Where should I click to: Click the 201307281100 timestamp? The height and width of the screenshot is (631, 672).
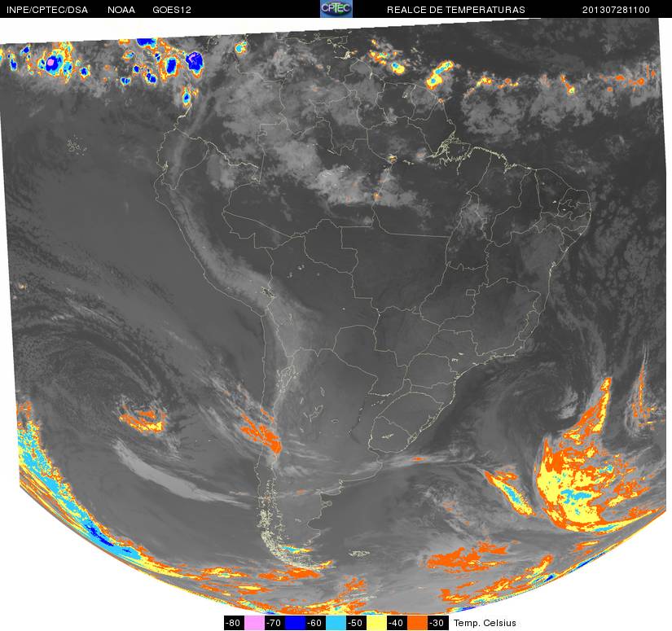coord(616,10)
